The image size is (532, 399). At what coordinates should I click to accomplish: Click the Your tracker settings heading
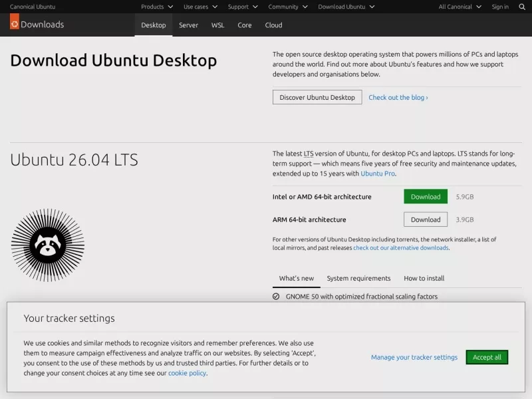pyautogui.click(x=69, y=319)
